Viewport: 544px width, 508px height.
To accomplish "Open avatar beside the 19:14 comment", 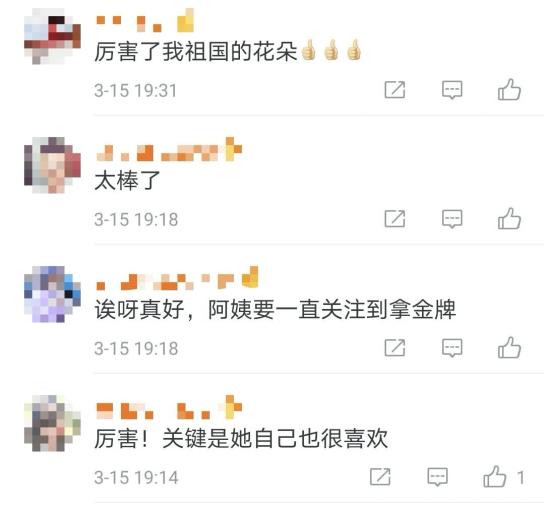I will [x=52, y=423].
